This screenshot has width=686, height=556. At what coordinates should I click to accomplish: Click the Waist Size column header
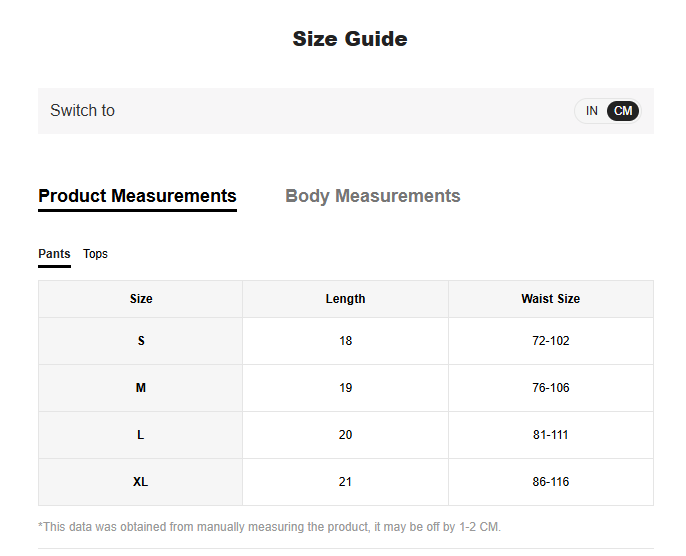pyautogui.click(x=550, y=299)
